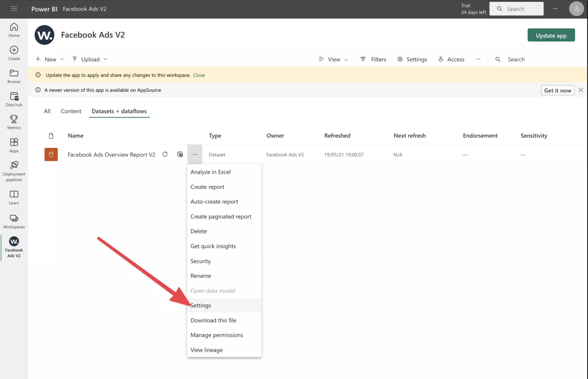Viewport: 588px width, 379px height.
Task: Sort by Name column header
Action: [75, 136]
